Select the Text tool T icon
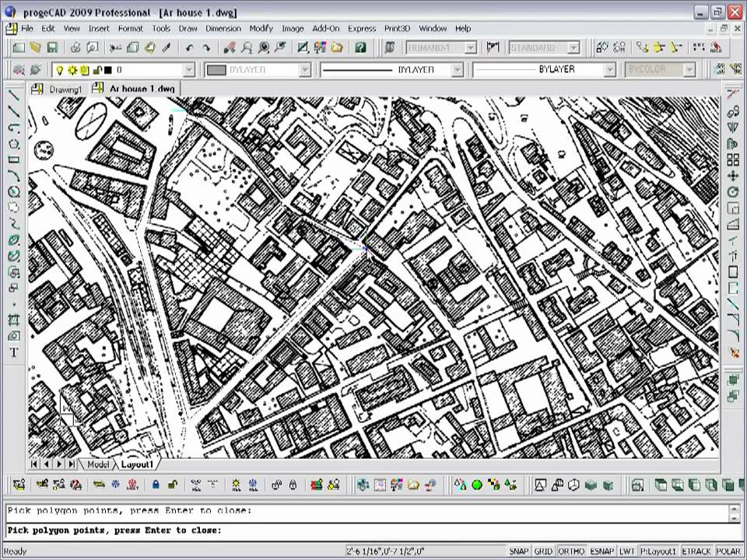This screenshot has width=747, height=560. pyautogui.click(x=14, y=352)
